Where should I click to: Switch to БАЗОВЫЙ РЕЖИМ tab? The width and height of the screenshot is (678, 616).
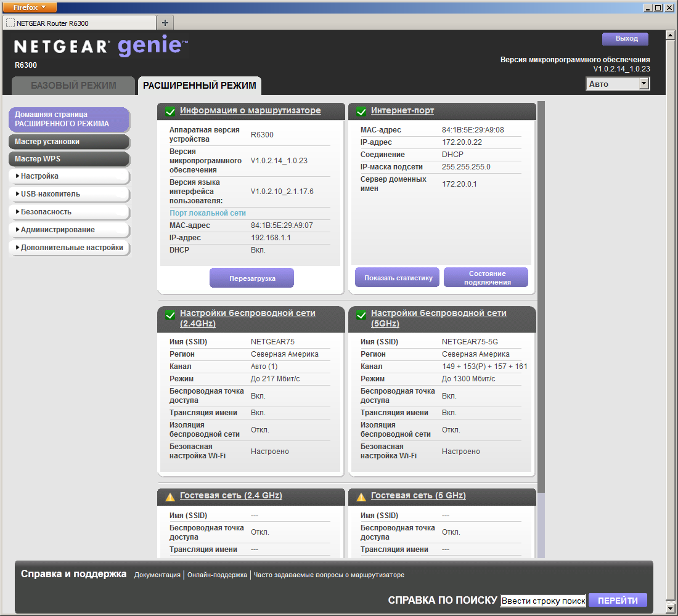coord(73,86)
